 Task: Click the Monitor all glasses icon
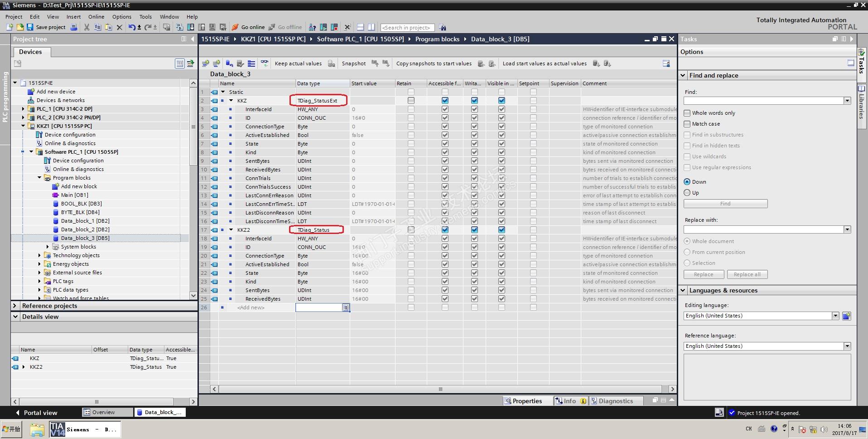(265, 63)
